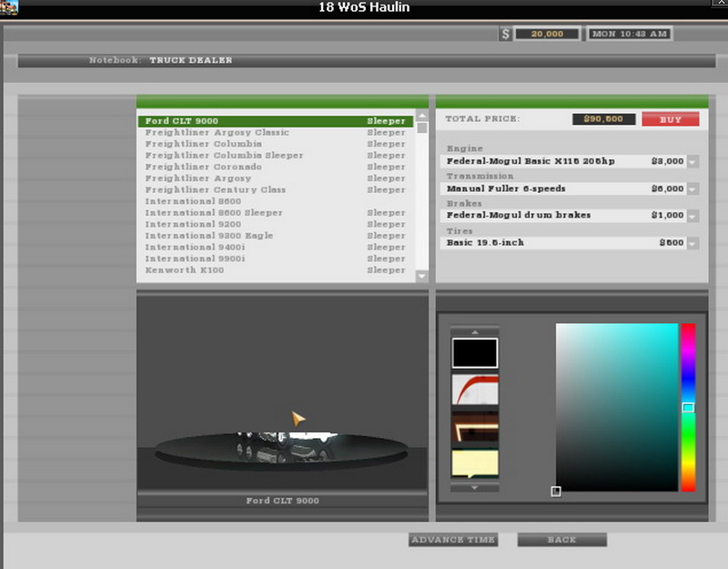The image size is (728, 569).
Task: Click the ADVANCE TIME button
Action: coord(453,540)
